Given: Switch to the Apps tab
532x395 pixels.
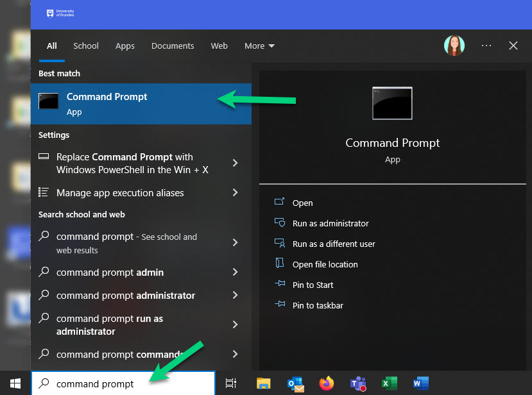Looking at the screenshot, I should (125, 46).
